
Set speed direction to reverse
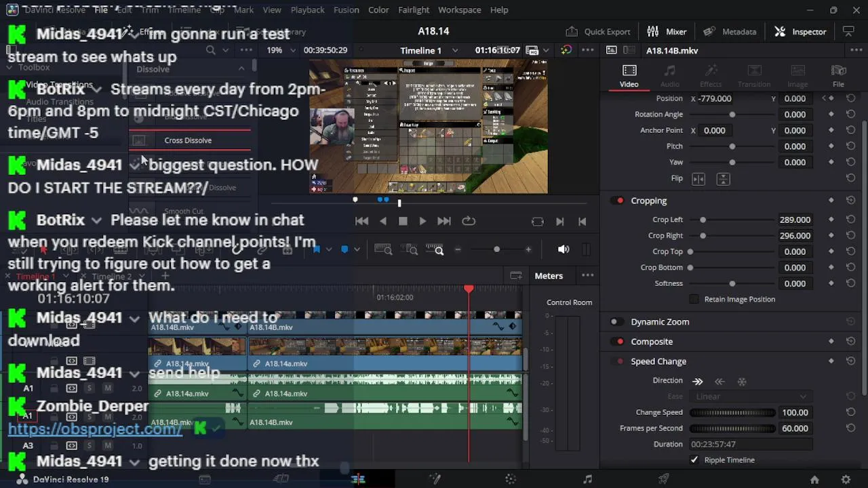(x=719, y=381)
